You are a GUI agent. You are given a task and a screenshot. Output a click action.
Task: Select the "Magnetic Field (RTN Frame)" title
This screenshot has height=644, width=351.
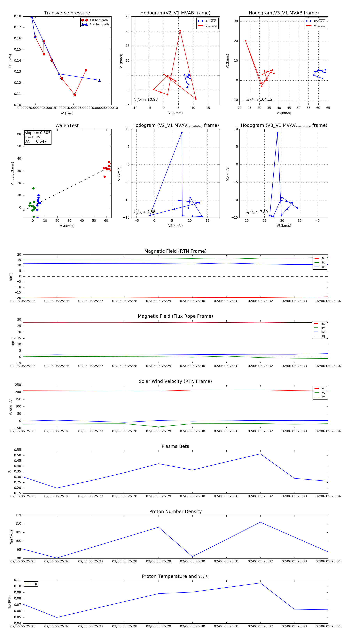175,251
